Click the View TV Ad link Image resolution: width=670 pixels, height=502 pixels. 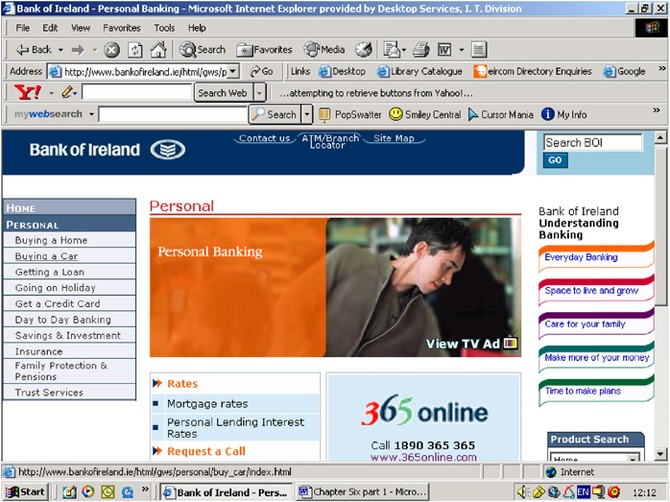pos(471,343)
